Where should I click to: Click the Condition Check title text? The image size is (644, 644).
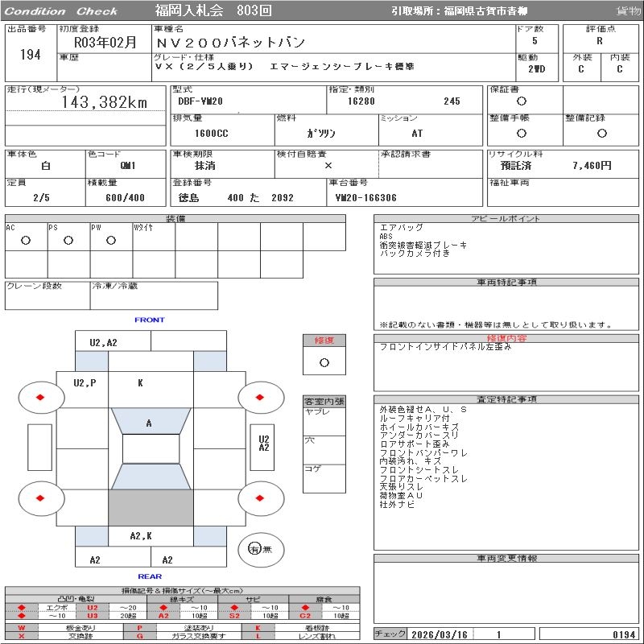coord(61,11)
